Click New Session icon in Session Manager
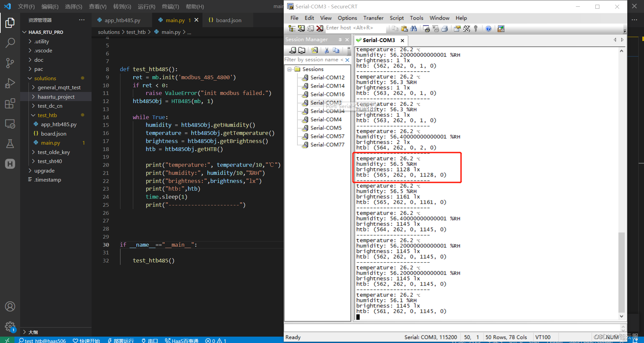 [314, 50]
